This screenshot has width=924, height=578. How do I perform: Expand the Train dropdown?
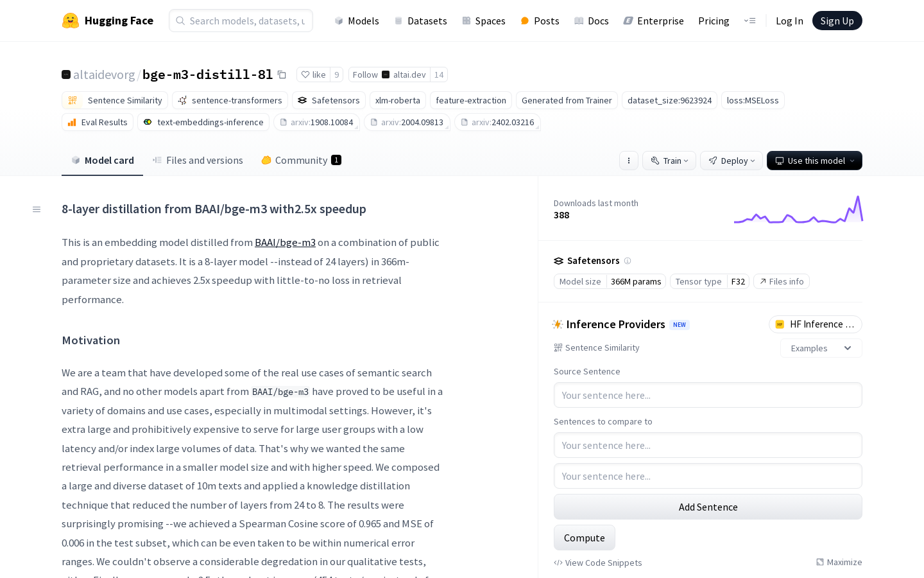pyautogui.click(x=669, y=161)
